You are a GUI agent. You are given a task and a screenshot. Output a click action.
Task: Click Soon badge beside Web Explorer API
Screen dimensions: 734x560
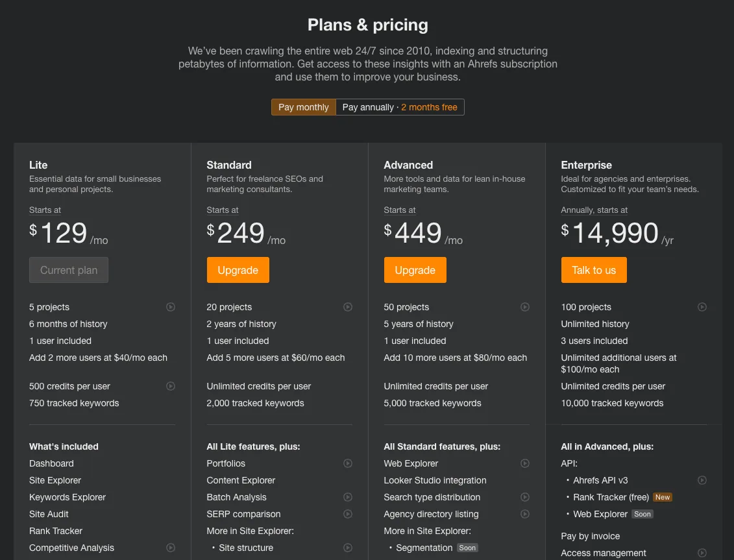[642, 514]
